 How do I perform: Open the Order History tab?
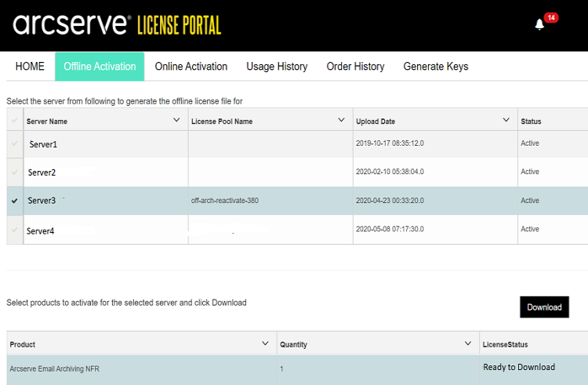pyautogui.click(x=355, y=67)
